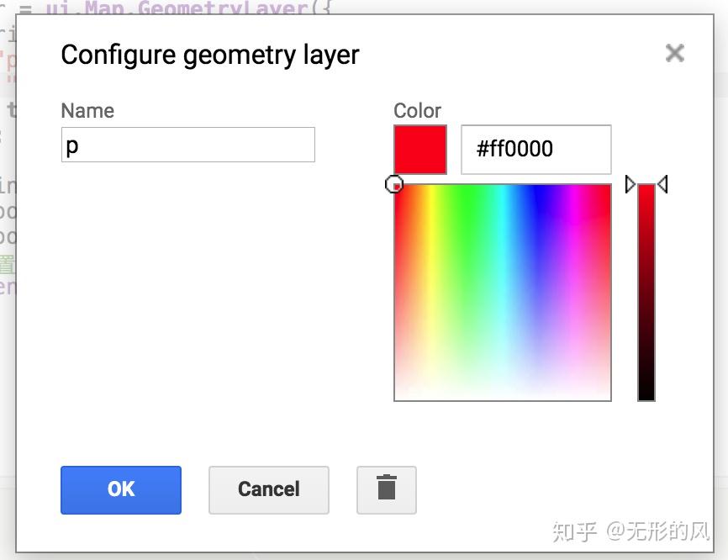Click the left-pointing triangle on brightness slider

[x=662, y=184]
